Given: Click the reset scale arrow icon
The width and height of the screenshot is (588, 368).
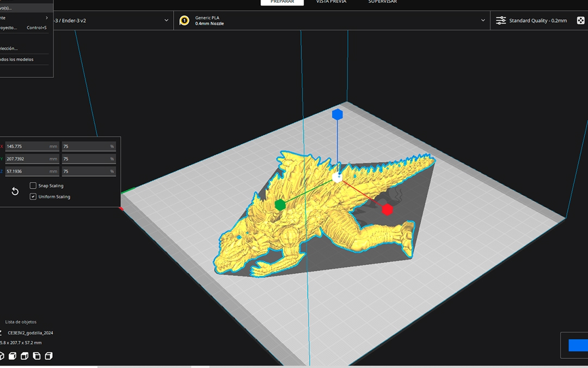Looking at the screenshot, I should 15,191.
